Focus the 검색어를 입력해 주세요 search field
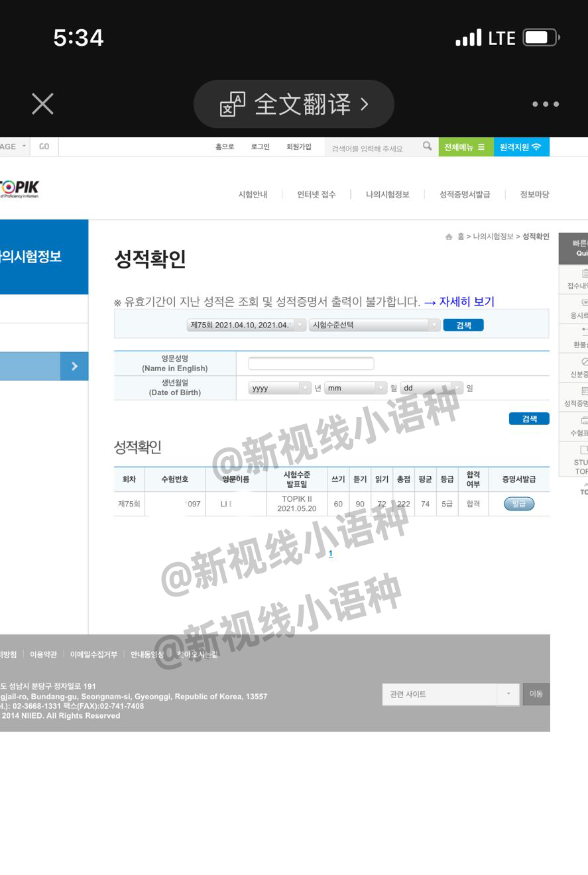The image size is (588, 875). [x=373, y=148]
